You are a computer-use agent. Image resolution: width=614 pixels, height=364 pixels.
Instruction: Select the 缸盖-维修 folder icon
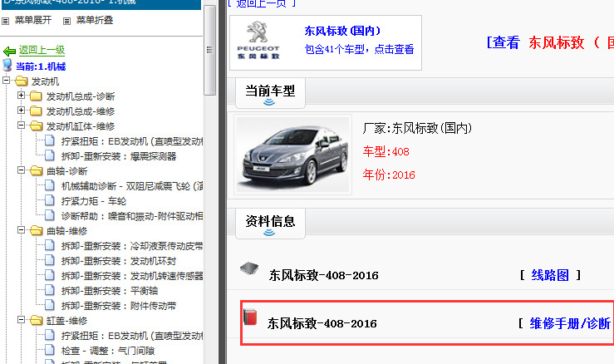coord(36,321)
